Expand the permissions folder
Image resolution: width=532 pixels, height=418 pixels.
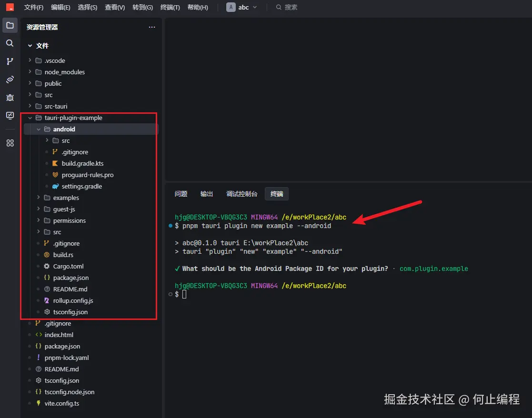pyautogui.click(x=38, y=220)
